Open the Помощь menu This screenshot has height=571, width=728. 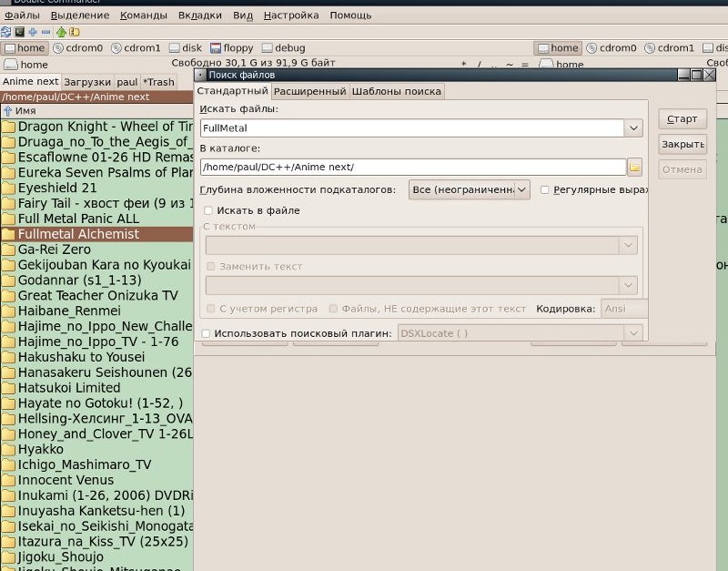[350, 15]
